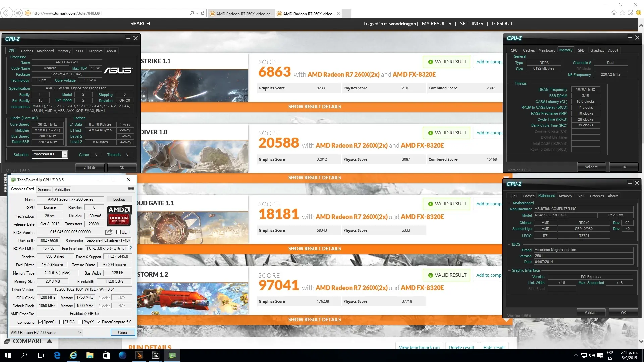This screenshot has width=644, height=362.
Task: Show hidden system tray icons
Action: [576, 355]
